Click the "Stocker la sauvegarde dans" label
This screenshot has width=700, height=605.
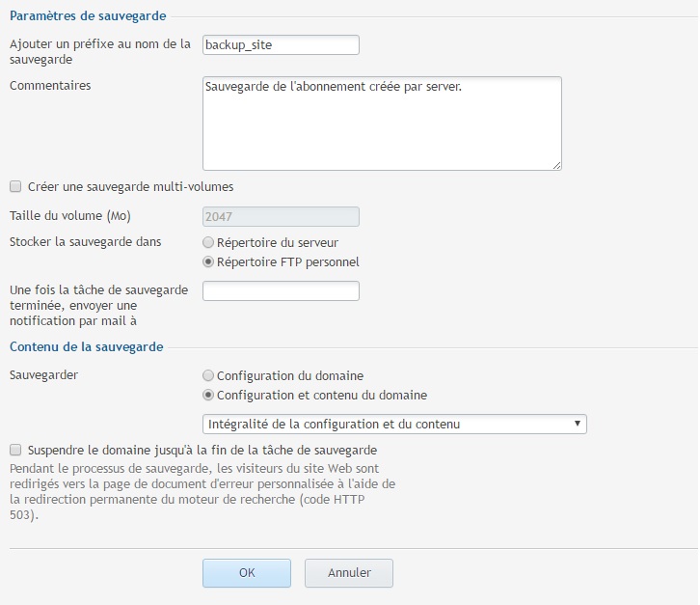click(x=85, y=242)
